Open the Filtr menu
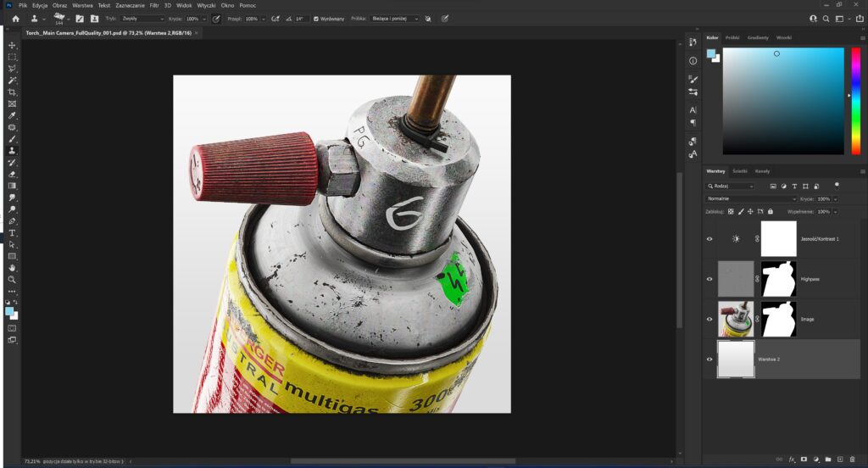This screenshot has width=868, height=468. (x=154, y=6)
